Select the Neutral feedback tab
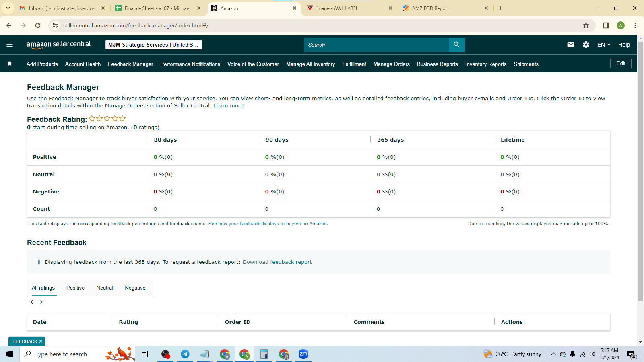This screenshot has width=644, height=362. tap(105, 288)
